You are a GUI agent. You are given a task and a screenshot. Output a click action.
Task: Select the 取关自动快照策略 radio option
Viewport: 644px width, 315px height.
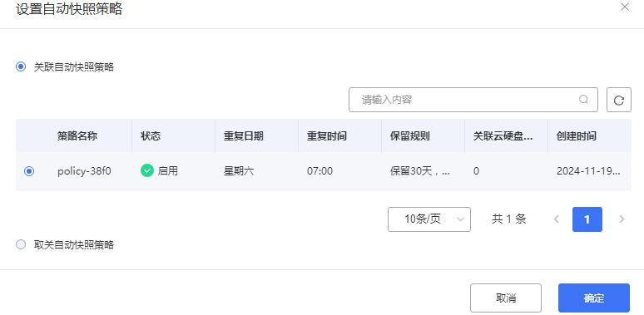[x=21, y=245]
